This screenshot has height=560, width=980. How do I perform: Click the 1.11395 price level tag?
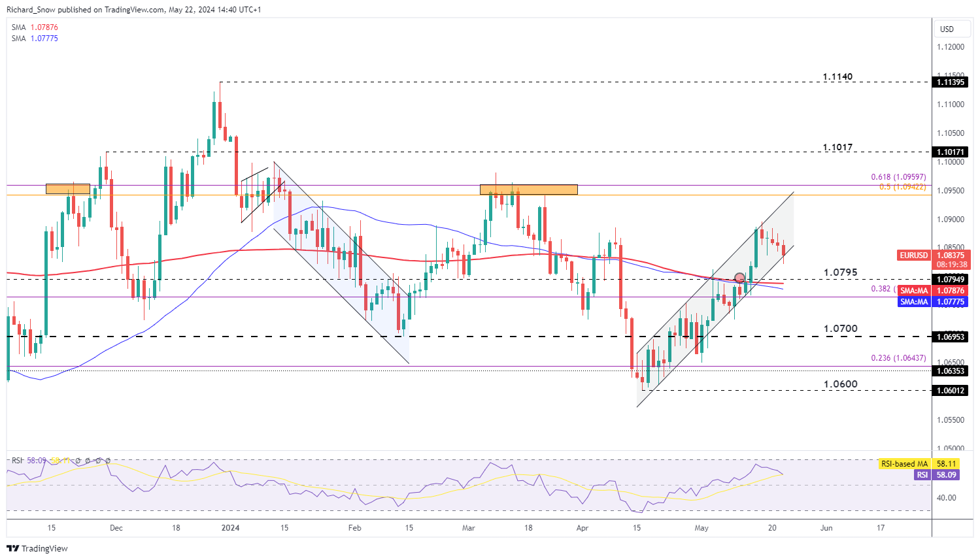[x=951, y=82]
